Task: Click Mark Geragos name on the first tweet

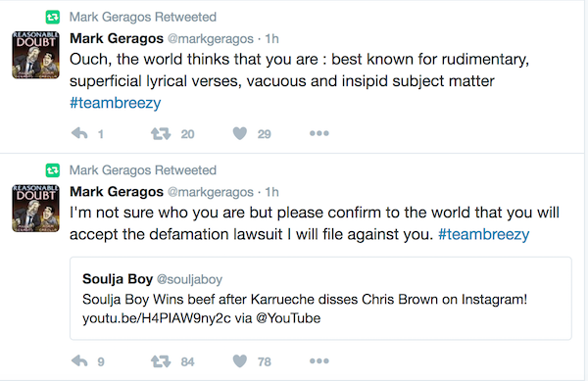Action: [117, 38]
